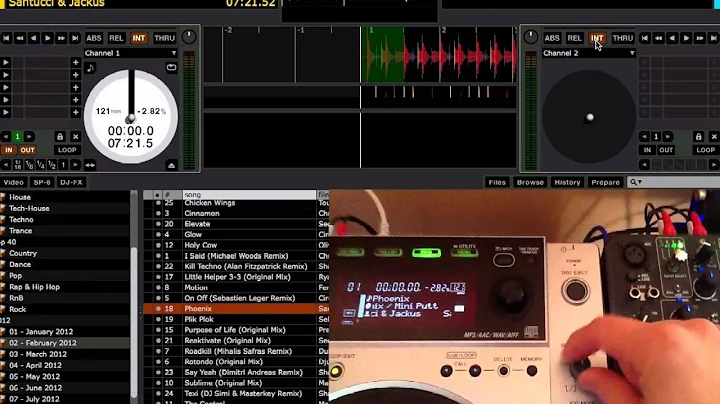Fast forward the Channel 1 deck
The image size is (720, 404).
[x=61, y=38]
